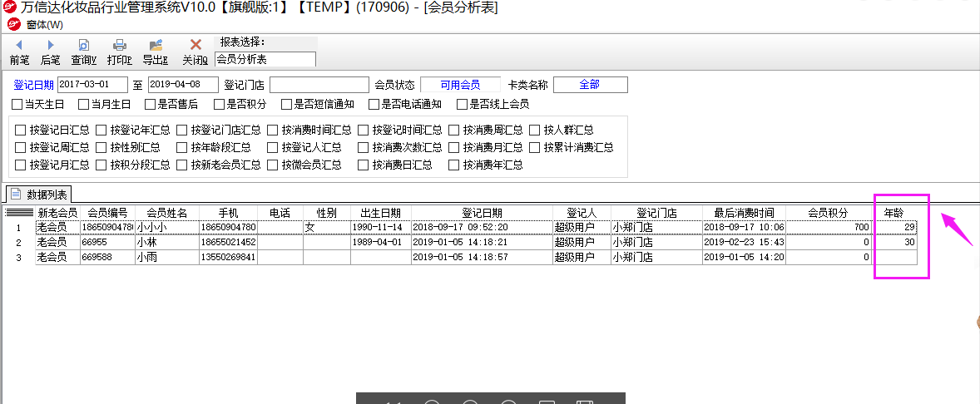Check 按登记人汇总 option
The image size is (980, 404).
click(273, 147)
